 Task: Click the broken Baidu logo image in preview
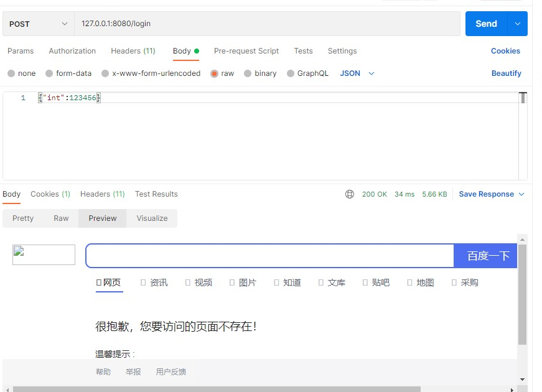tap(44, 254)
